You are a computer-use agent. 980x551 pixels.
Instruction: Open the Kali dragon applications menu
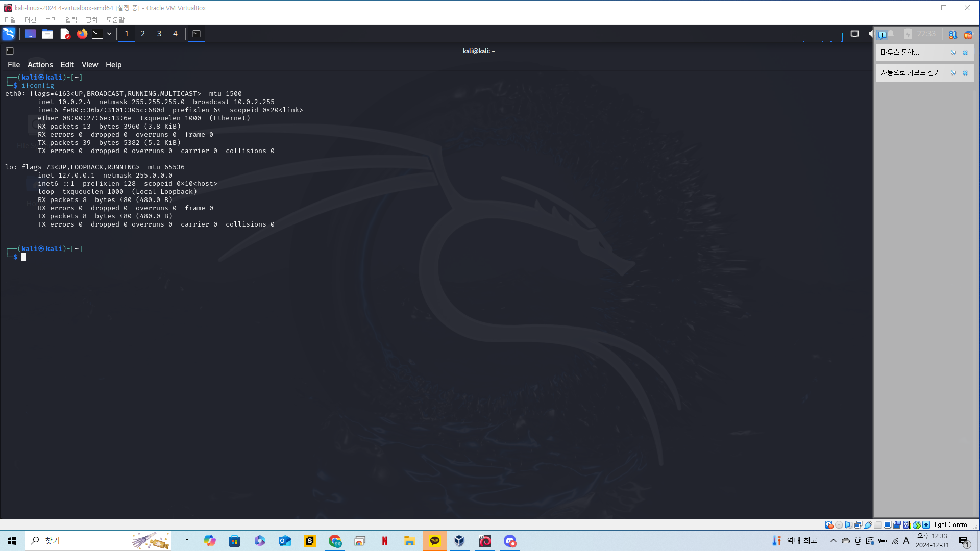[9, 34]
